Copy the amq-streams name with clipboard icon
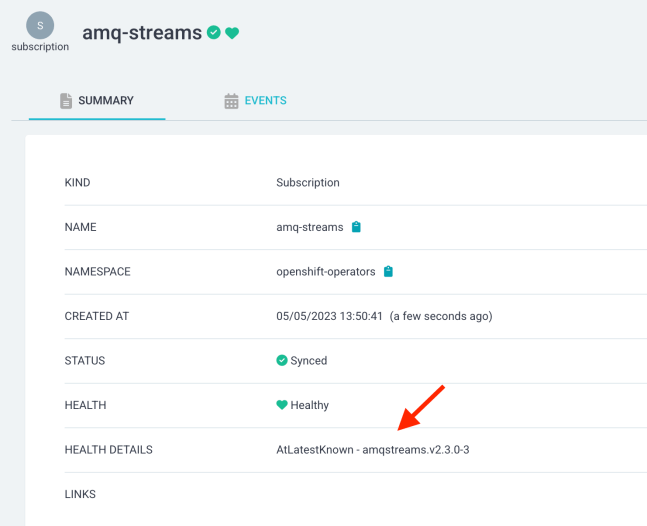 (356, 227)
